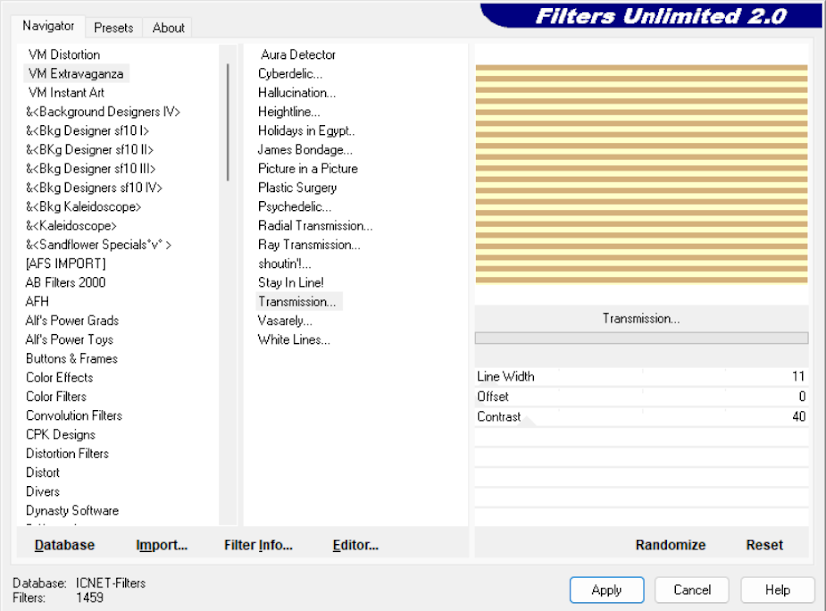Choose James Bondage... filter

tap(305, 150)
